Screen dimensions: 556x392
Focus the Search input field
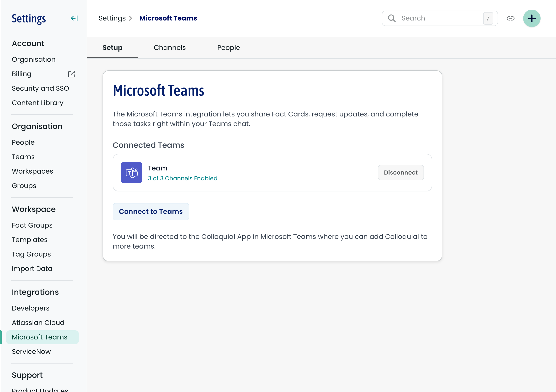(x=440, y=18)
